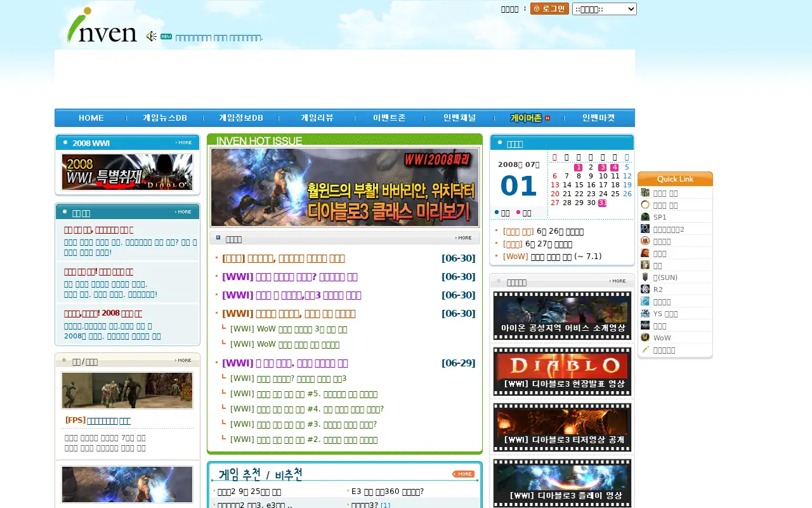Play the 디아블로3 플레이 영상 video
Screen dimensions: 812x508
(562, 483)
